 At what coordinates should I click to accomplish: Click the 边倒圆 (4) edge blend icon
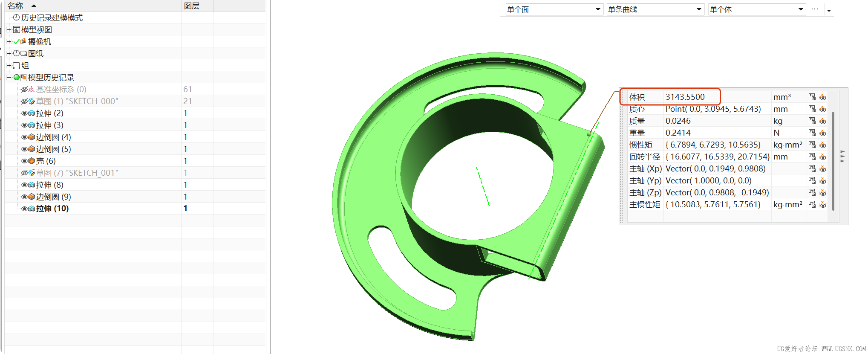[x=32, y=137]
